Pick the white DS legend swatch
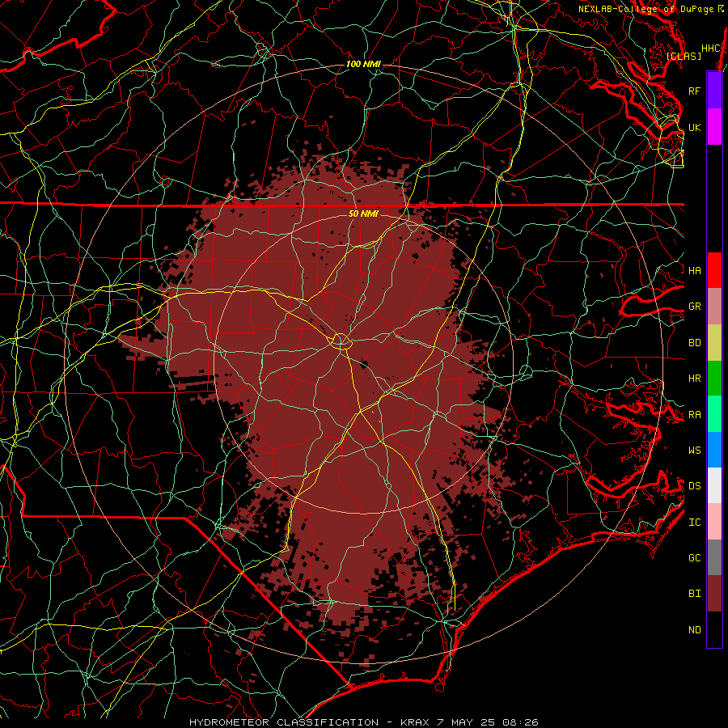 click(x=714, y=485)
